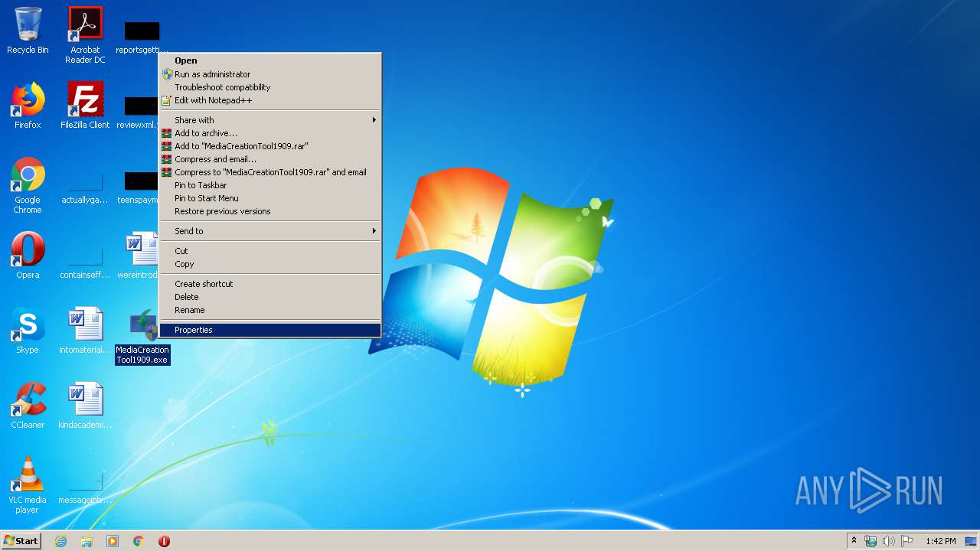Viewport: 980px width, 551px height.
Task: Select the Firefox desktop shortcut
Action: click(28, 106)
